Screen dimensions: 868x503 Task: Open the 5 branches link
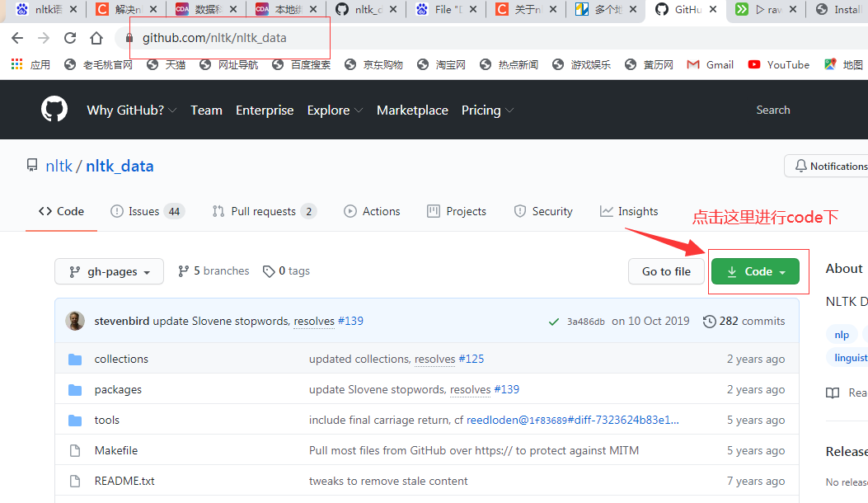click(x=213, y=271)
